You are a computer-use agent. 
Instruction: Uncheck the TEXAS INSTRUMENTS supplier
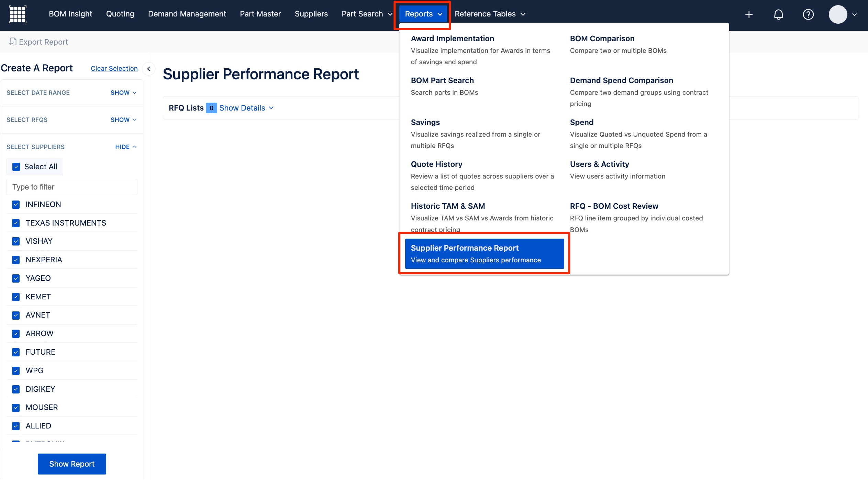pos(16,223)
